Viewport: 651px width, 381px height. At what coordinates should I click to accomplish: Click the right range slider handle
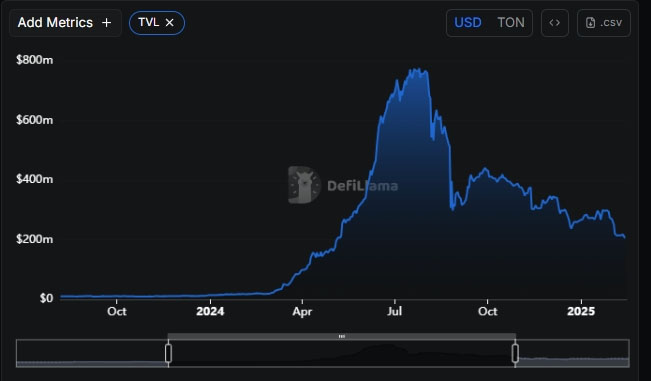[515, 353]
